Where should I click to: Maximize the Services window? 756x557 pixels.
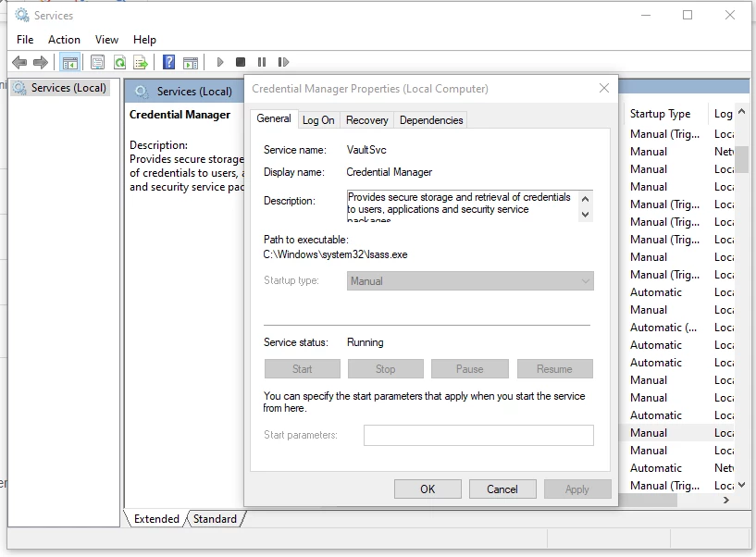(688, 15)
